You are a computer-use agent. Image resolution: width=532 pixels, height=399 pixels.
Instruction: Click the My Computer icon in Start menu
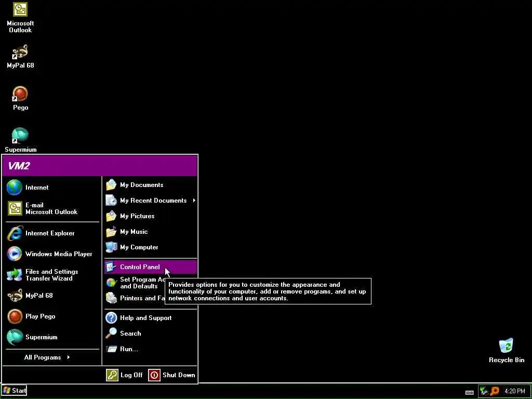tap(111, 247)
